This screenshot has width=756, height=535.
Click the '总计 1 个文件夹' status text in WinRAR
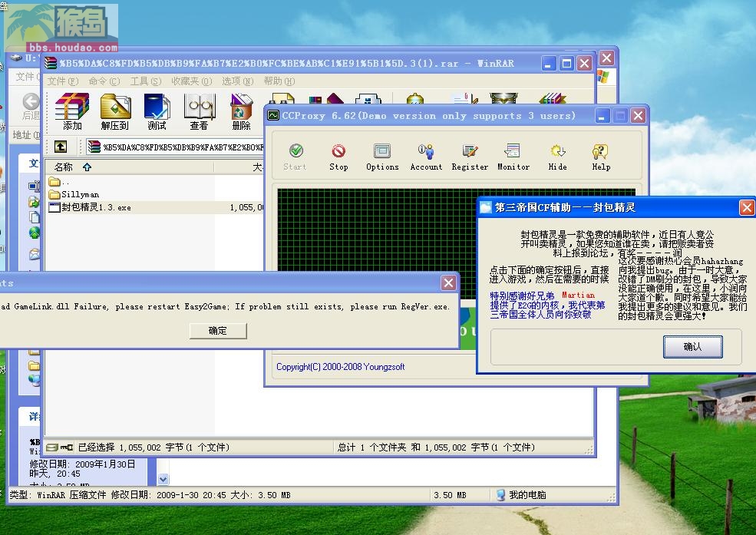(437, 447)
